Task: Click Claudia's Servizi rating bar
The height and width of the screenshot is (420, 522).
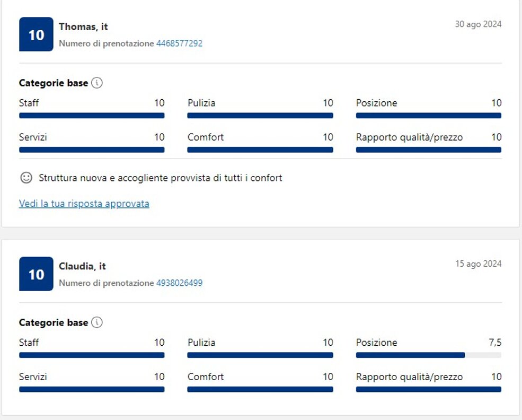Action: pyautogui.click(x=92, y=389)
